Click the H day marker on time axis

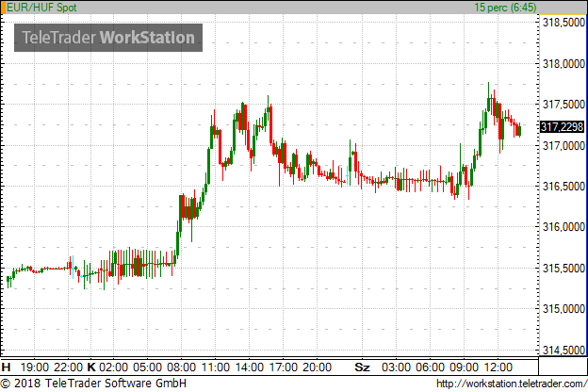(6, 367)
